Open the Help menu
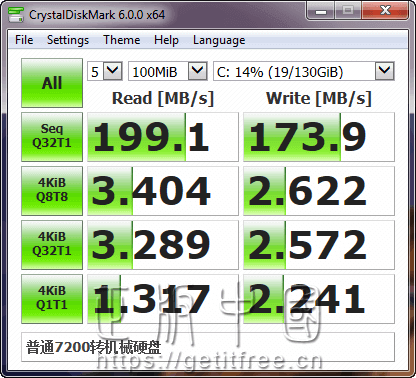 point(166,40)
